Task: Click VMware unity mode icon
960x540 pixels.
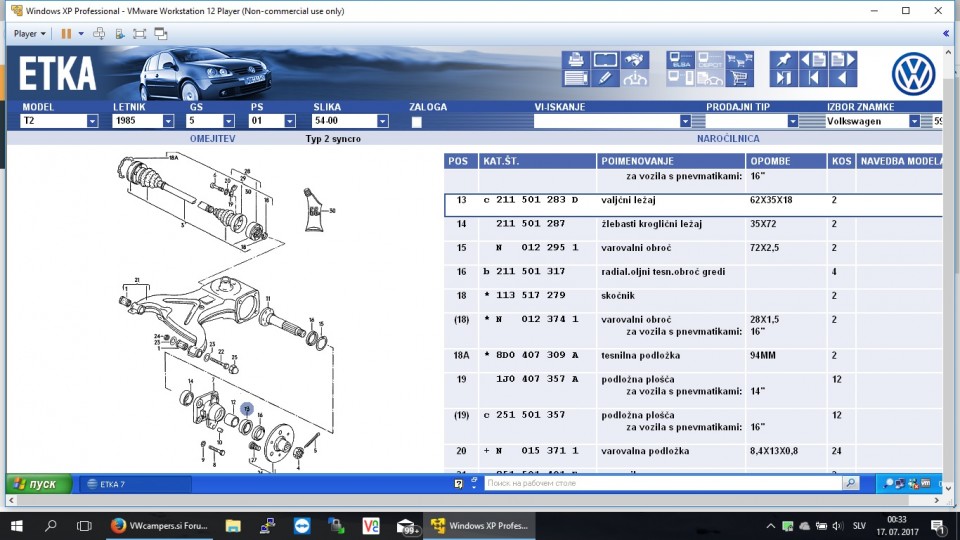Action: (x=160, y=34)
